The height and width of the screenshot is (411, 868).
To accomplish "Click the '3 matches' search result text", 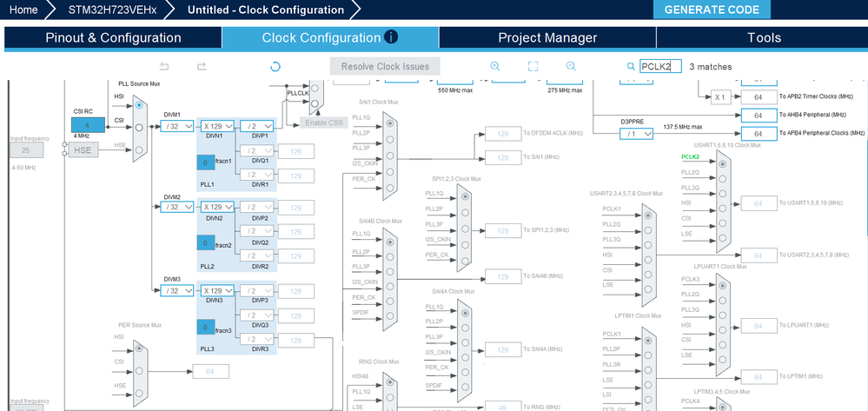I will click(x=710, y=66).
